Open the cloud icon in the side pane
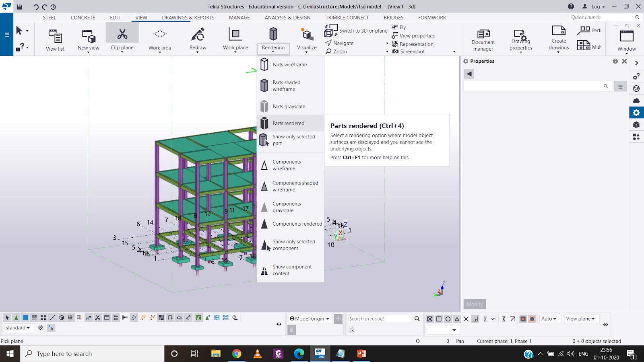The image size is (644, 362). (636, 101)
